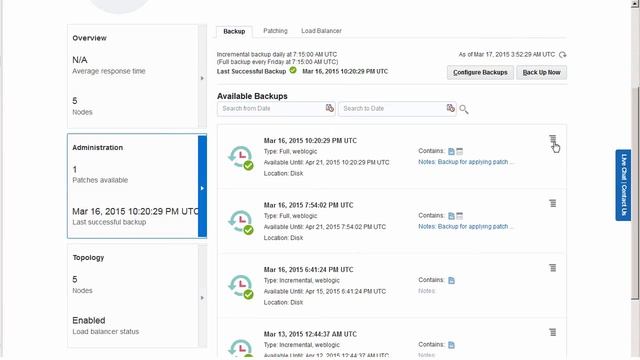Image resolution: width=640 pixels, height=360 pixels.
Task: Click backup status icon for 10:20:29 PM backup
Action: (241, 158)
